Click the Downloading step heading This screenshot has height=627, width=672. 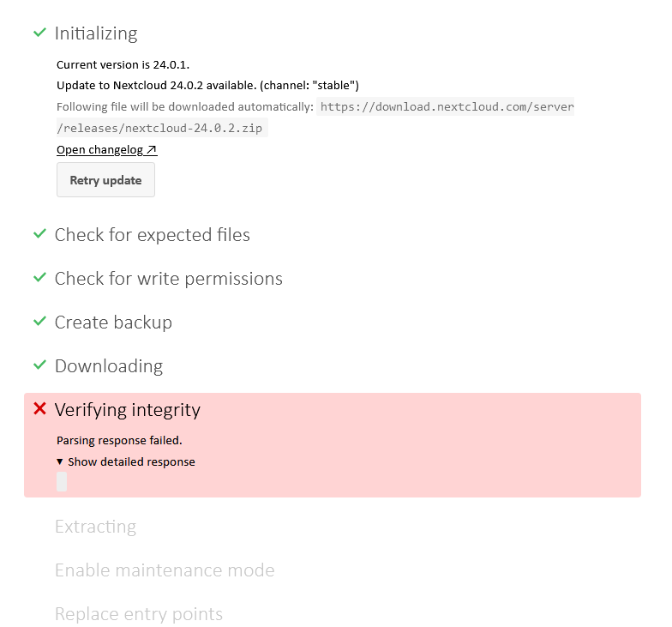(109, 366)
